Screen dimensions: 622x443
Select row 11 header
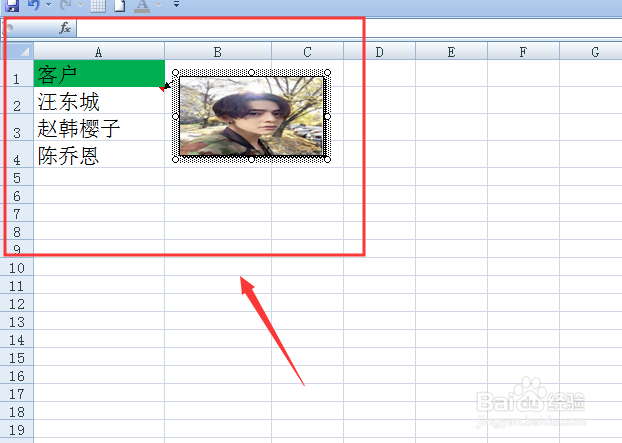pyautogui.click(x=17, y=285)
